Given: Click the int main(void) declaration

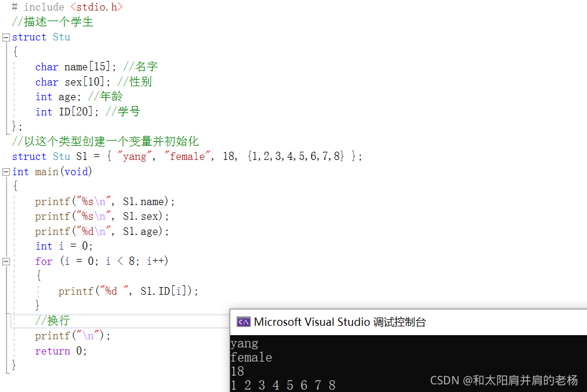Looking at the screenshot, I should (x=52, y=172).
